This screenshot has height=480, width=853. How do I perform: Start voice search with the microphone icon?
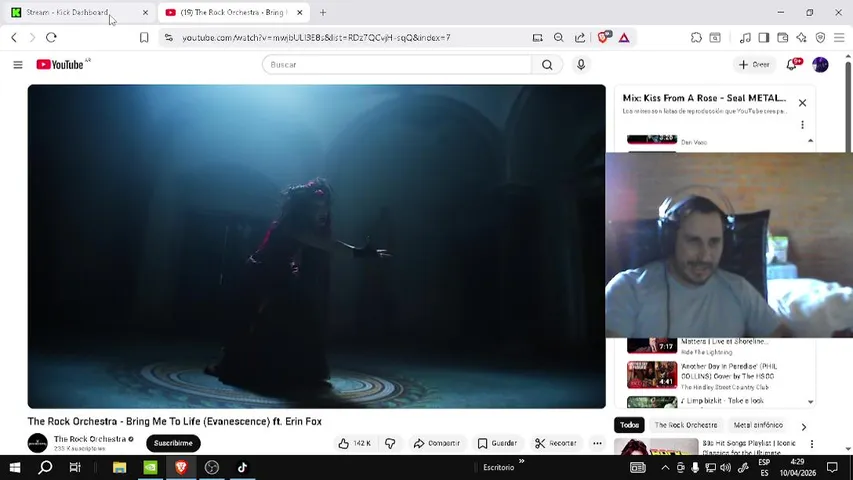point(581,64)
